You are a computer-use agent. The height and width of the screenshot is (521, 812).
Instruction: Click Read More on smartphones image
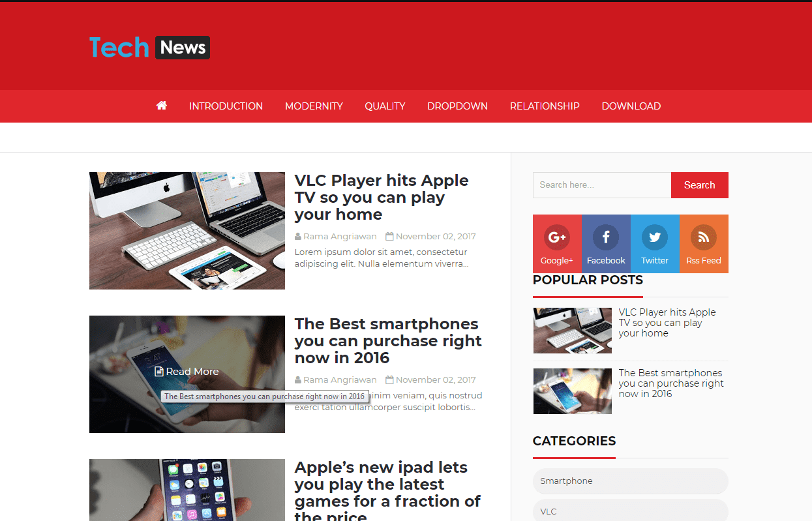187,371
